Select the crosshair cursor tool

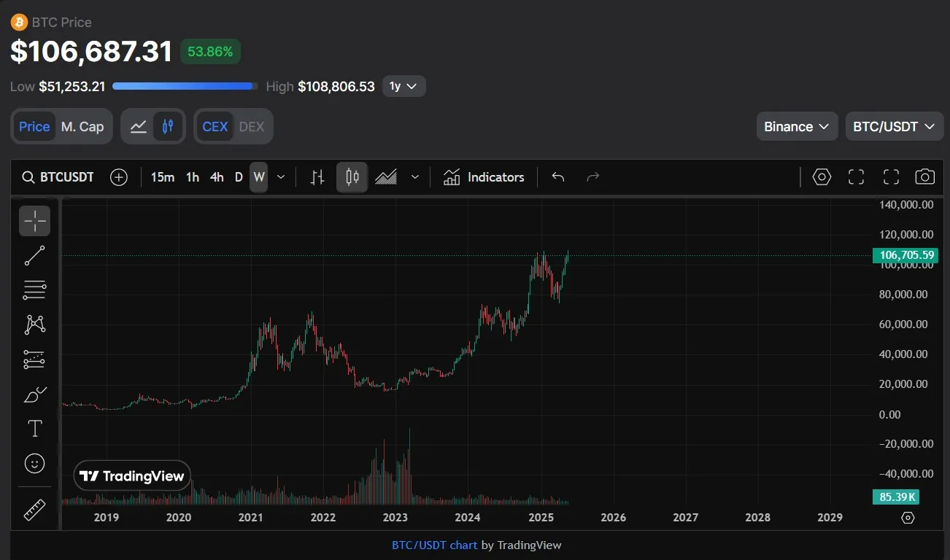[34, 220]
